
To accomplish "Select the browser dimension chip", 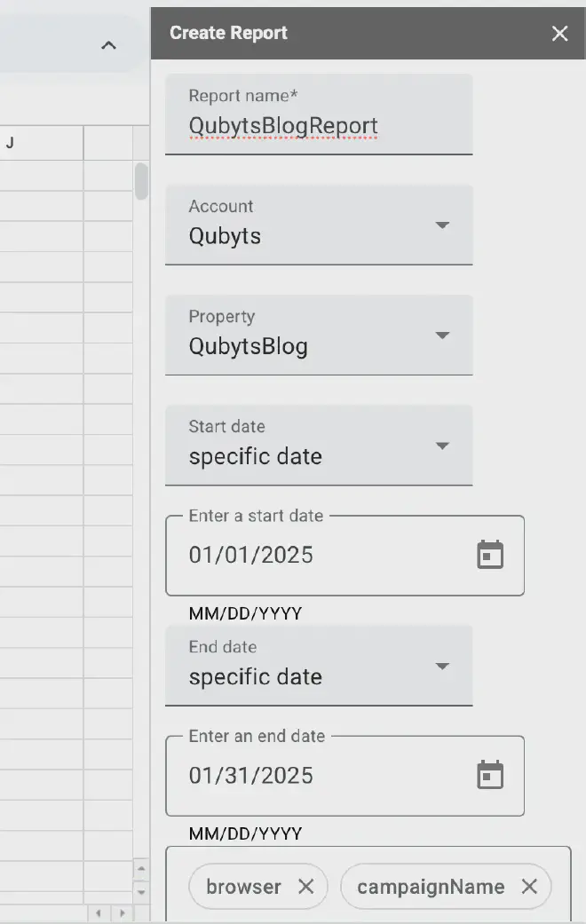I will (x=243, y=887).
